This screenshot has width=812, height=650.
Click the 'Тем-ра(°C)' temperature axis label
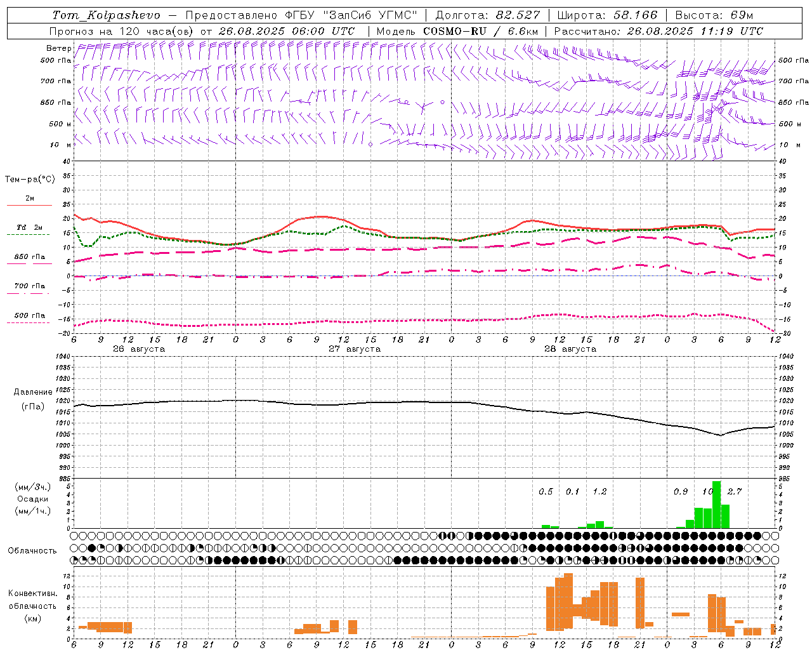tap(30, 180)
